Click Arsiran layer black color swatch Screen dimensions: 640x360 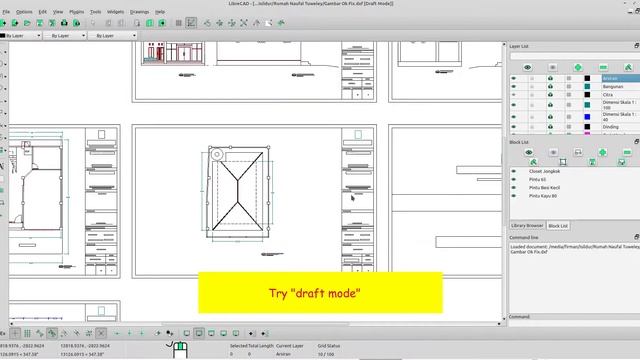pos(587,78)
